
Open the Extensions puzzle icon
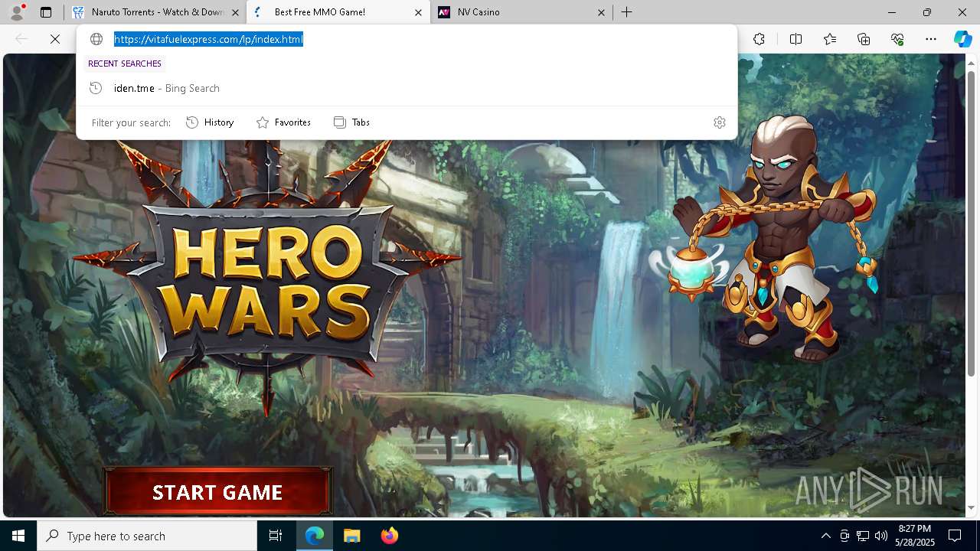[x=759, y=39]
